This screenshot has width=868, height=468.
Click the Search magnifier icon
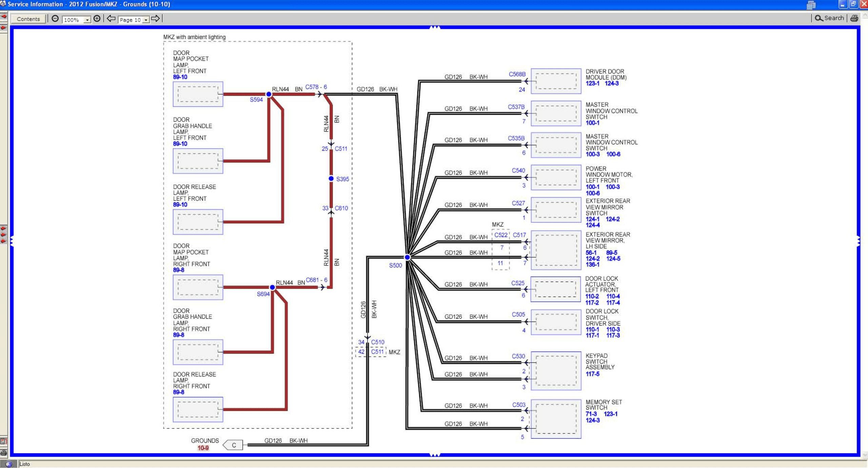818,18
